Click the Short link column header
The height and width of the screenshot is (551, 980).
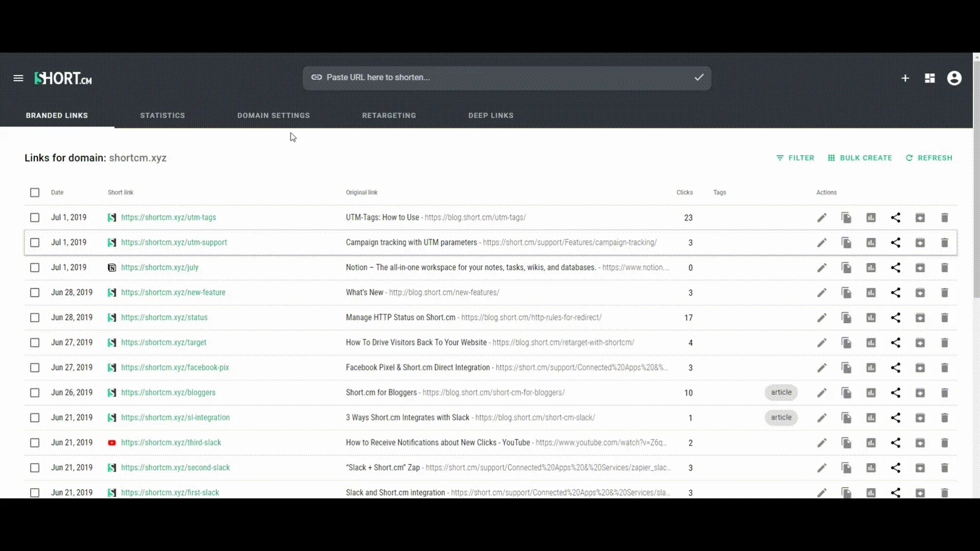pyautogui.click(x=120, y=192)
